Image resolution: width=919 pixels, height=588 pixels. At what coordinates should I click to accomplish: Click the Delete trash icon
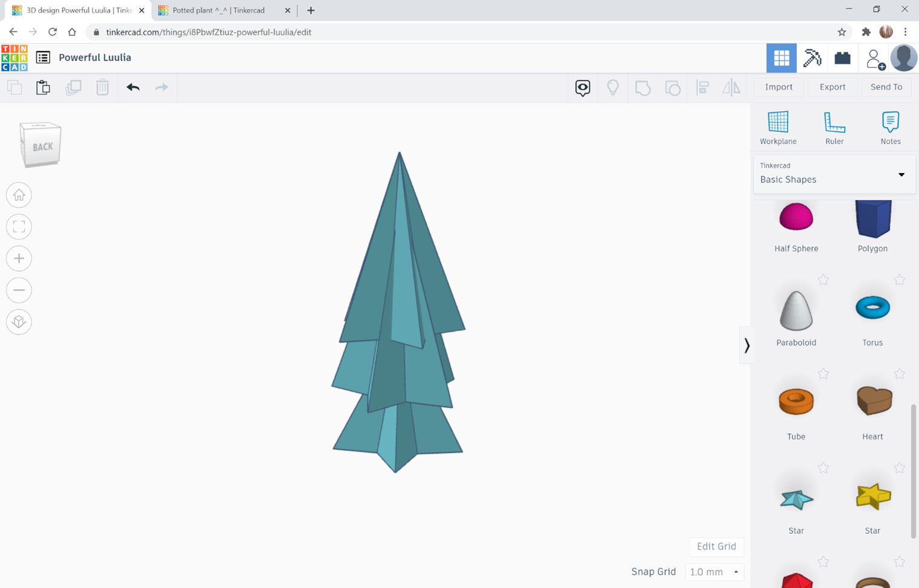click(x=102, y=87)
